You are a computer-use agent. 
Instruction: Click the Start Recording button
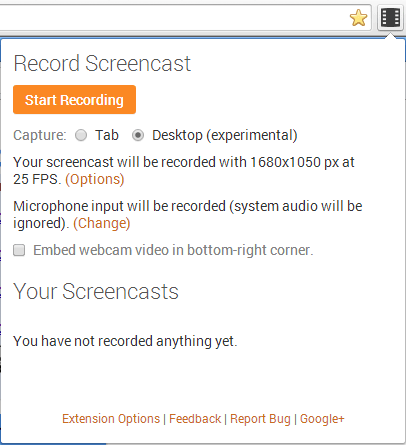coord(74,100)
